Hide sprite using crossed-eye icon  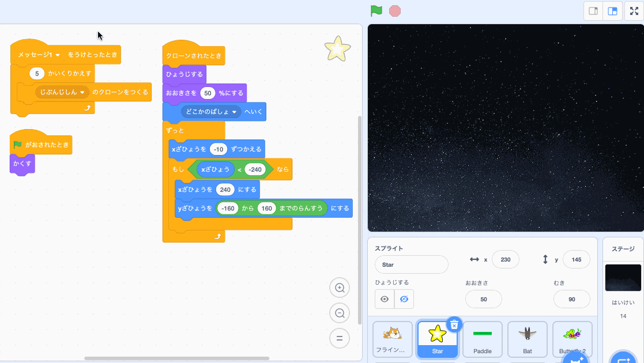pos(404,299)
